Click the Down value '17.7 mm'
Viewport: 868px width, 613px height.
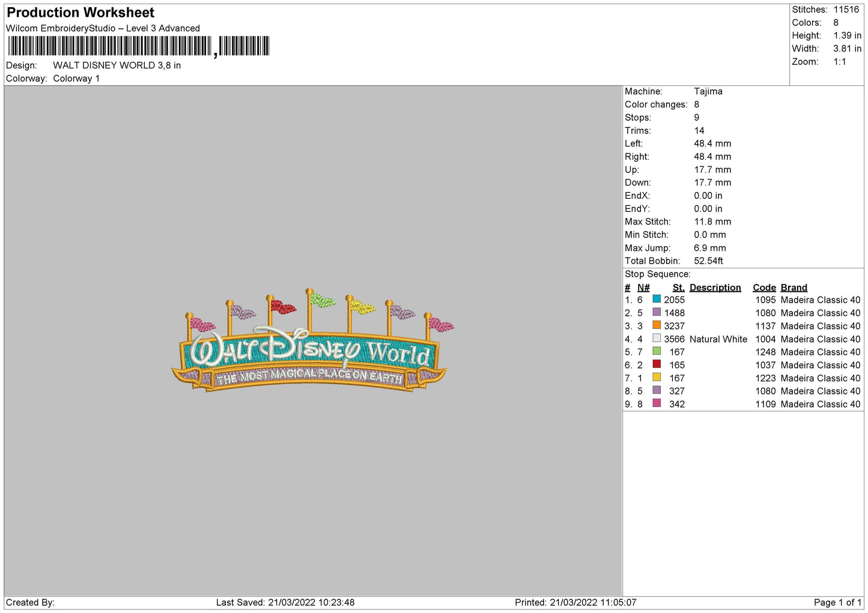pos(712,183)
